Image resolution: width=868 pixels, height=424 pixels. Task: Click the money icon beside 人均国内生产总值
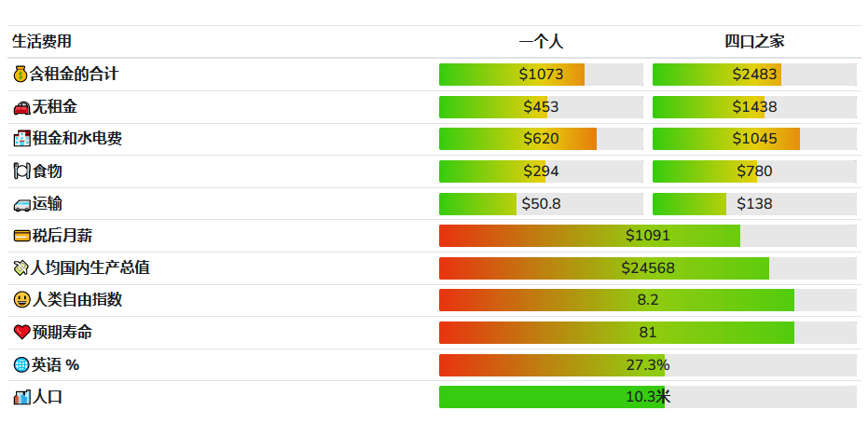click(21, 268)
